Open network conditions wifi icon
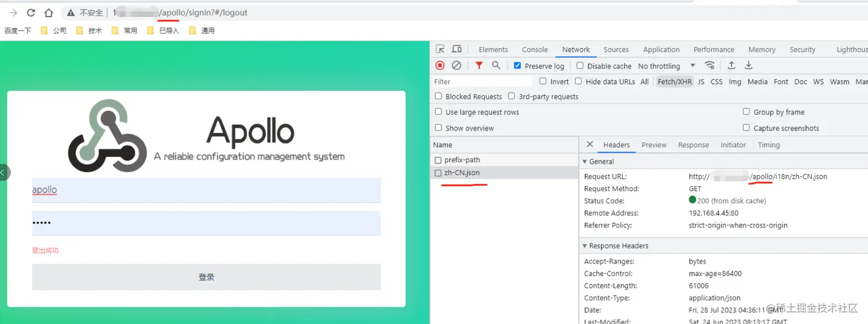This screenshot has width=868, height=324. click(710, 65)
